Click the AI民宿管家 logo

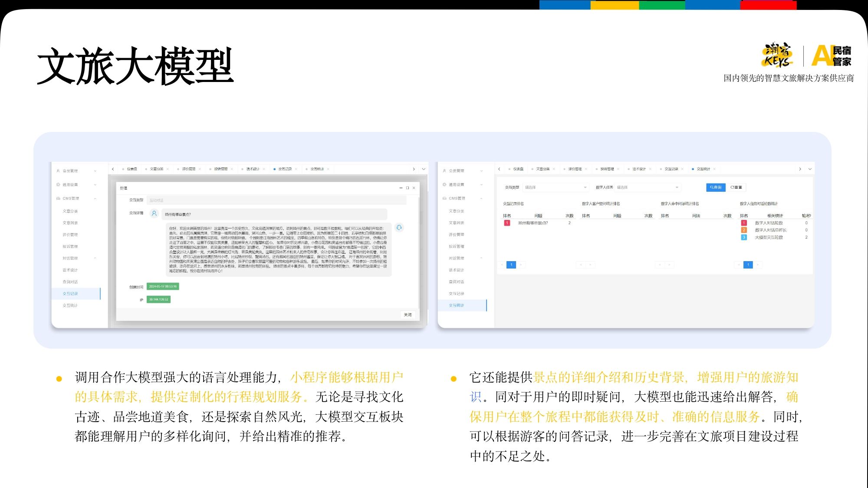(x=832, y=56)
